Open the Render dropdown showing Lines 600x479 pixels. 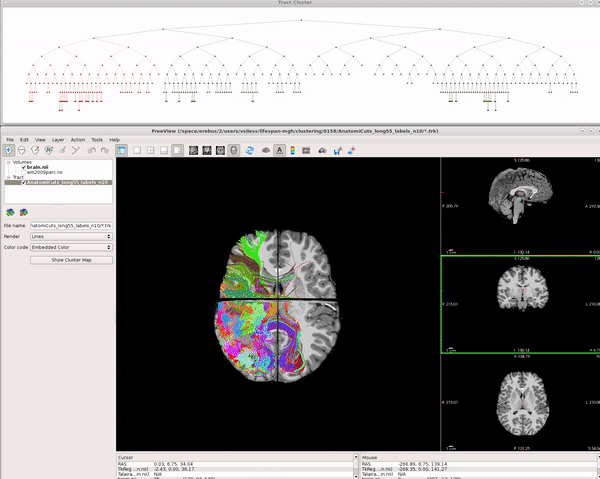[x=71, y=236]
